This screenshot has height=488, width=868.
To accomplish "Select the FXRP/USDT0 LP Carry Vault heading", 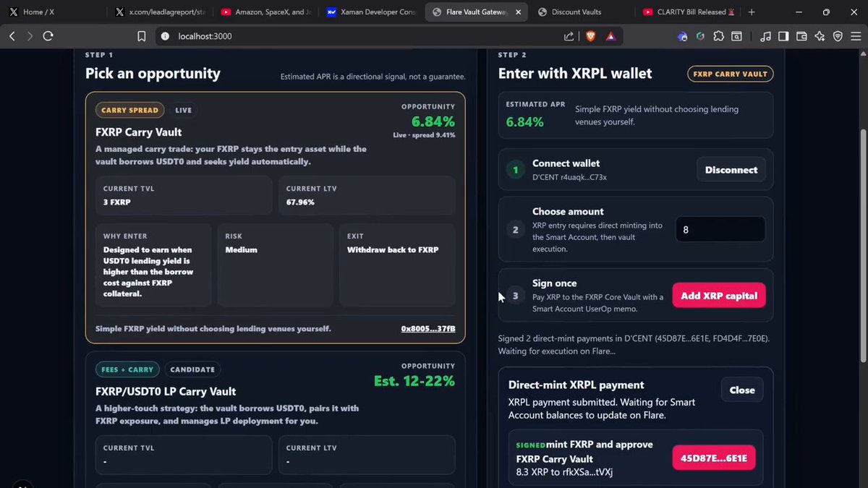I will [166, 392].
